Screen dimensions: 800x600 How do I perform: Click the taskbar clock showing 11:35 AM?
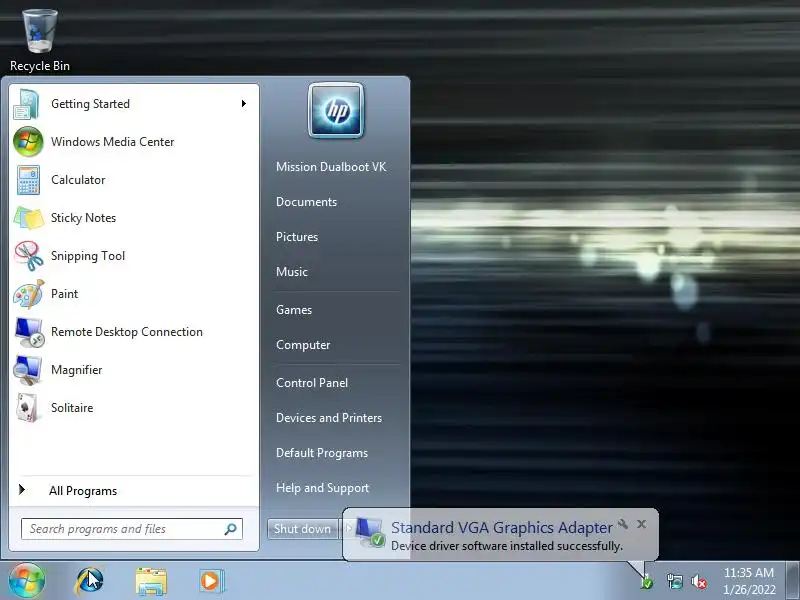(749, 581)
